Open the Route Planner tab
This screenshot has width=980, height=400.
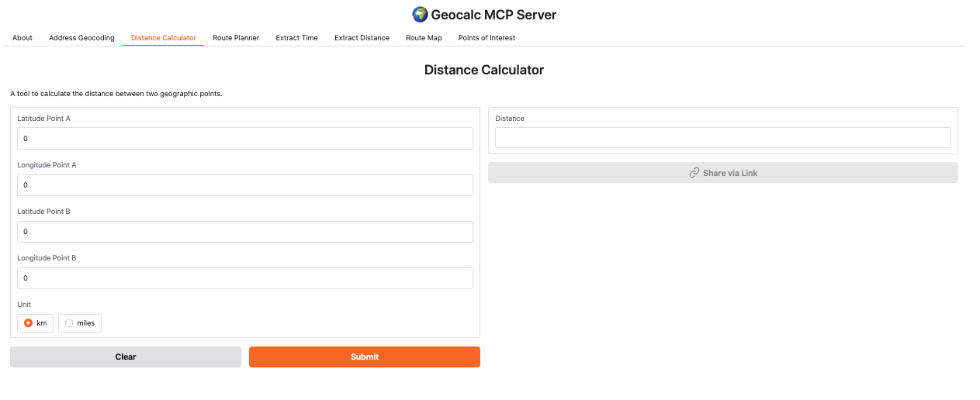point(236,38)
